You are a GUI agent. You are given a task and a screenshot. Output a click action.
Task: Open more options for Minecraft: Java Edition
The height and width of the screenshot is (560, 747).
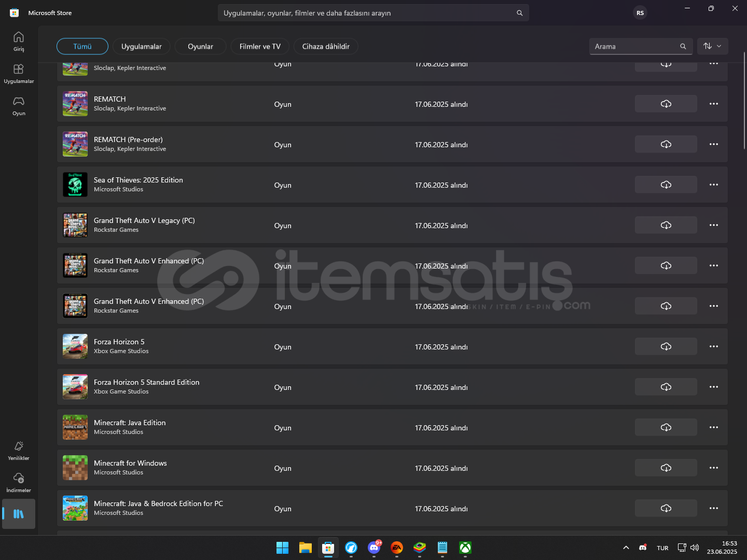(x=714, y=427)
